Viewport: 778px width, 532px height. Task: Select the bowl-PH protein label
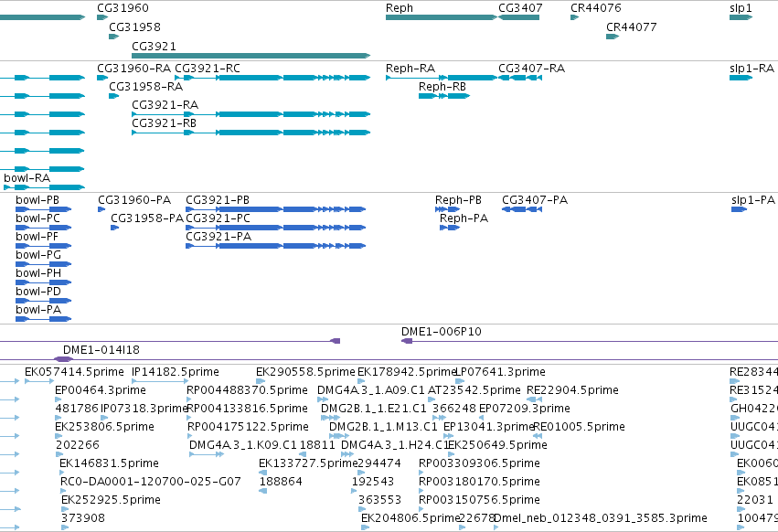(38, 273)
